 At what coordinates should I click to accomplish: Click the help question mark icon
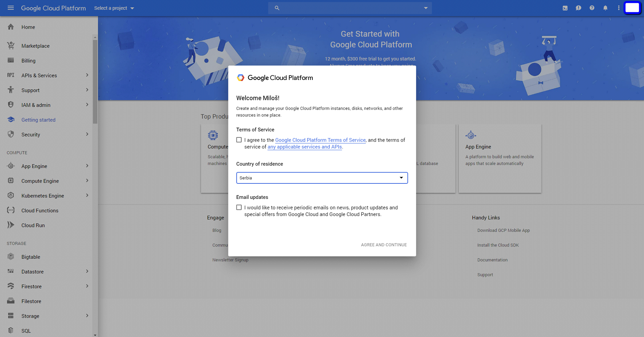tap(592, 8)
